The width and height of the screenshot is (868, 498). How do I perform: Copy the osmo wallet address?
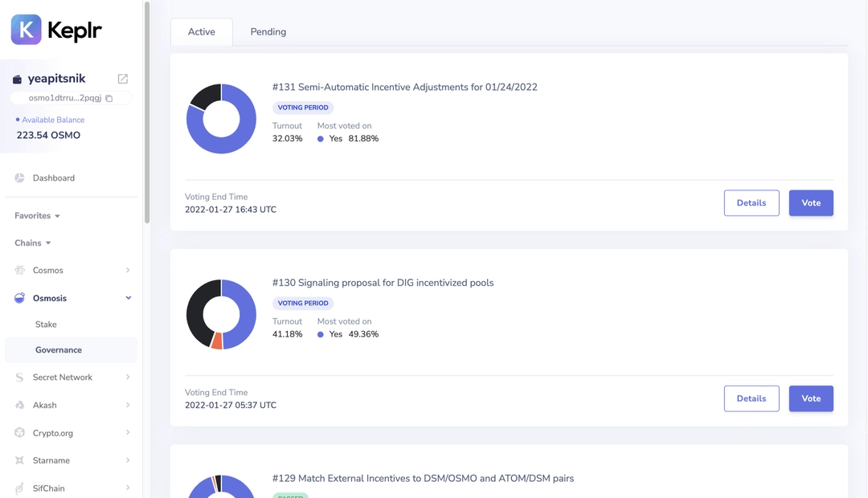[x=109, y=99]
